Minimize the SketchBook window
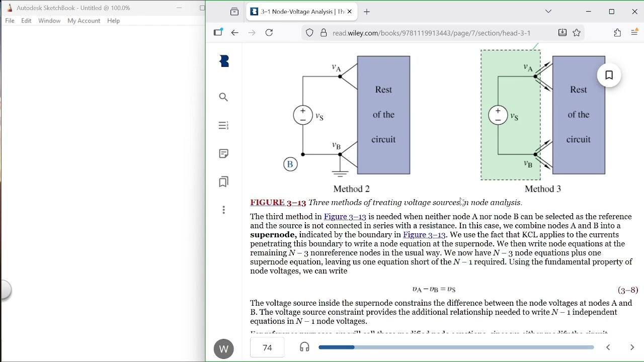644x362 pixels. [179, 8]
